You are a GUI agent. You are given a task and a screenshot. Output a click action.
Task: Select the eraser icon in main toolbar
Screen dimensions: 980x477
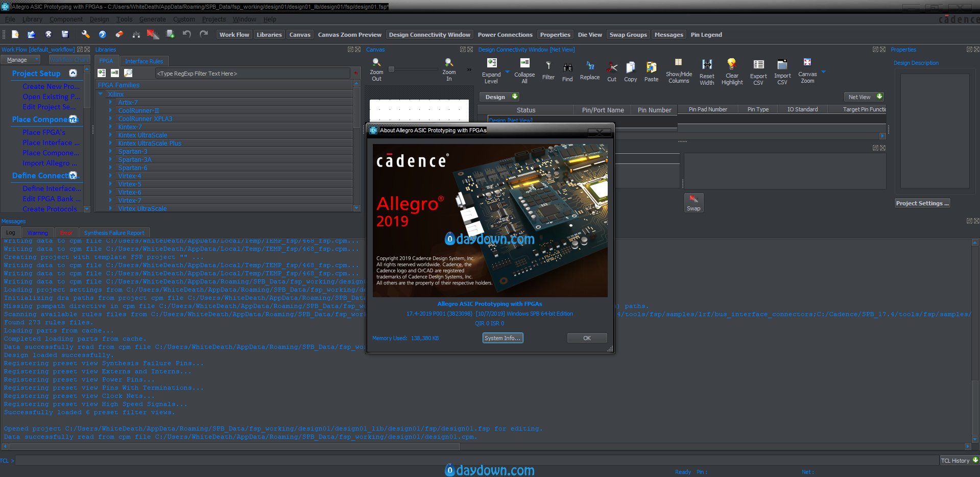tap(119, 34)
